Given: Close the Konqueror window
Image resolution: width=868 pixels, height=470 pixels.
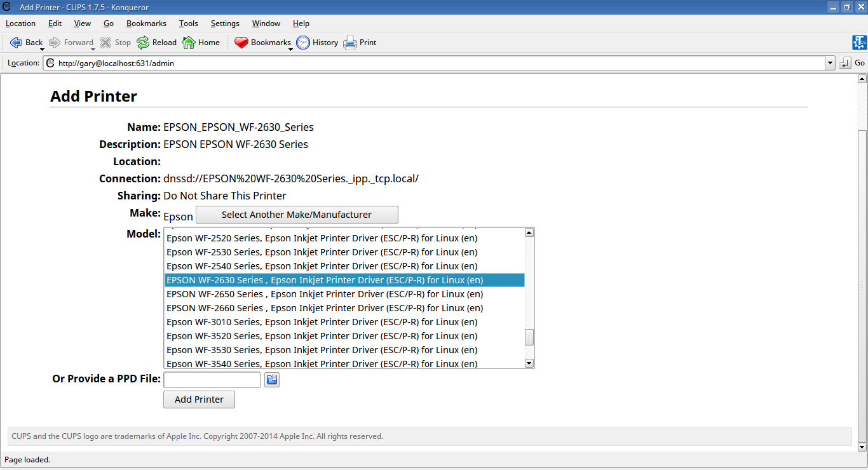Looking at the screenshot, I should pos(861,6).
